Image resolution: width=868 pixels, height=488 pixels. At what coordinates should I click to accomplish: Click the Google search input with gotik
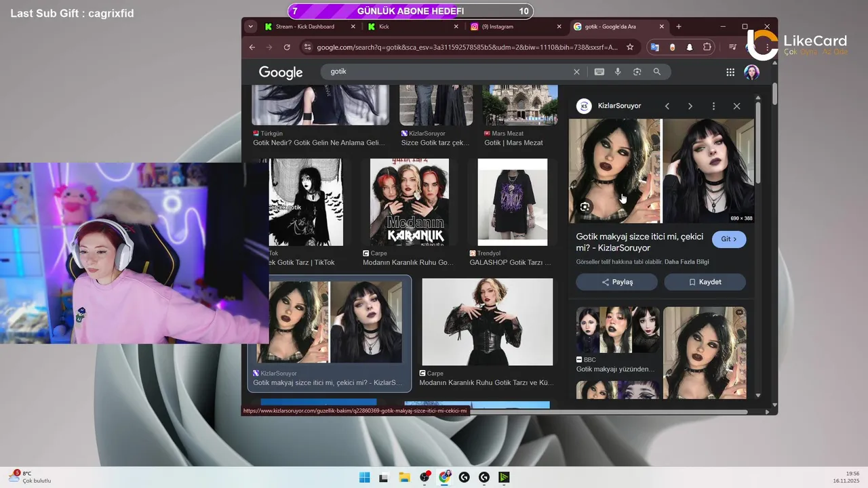(x=448, y=72)
